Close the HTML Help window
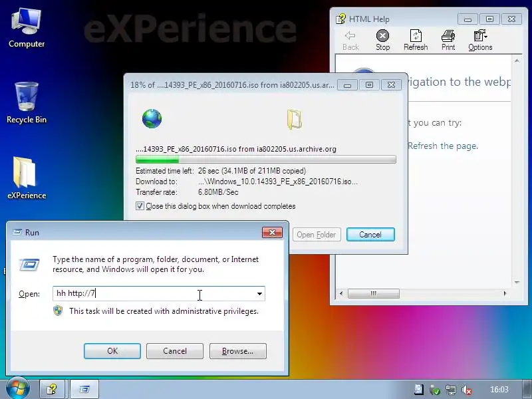This screenshot has height=399, width=532. (x=511, y=19)
